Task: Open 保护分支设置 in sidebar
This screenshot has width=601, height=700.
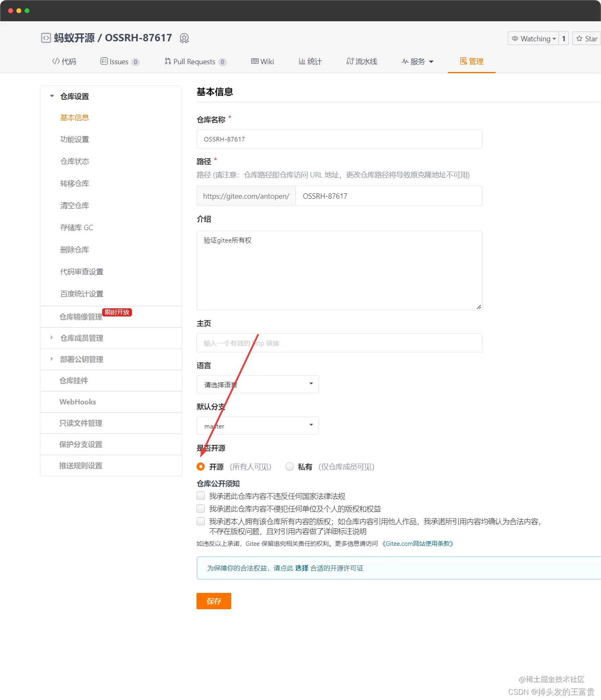Action: tap(80, 444)
